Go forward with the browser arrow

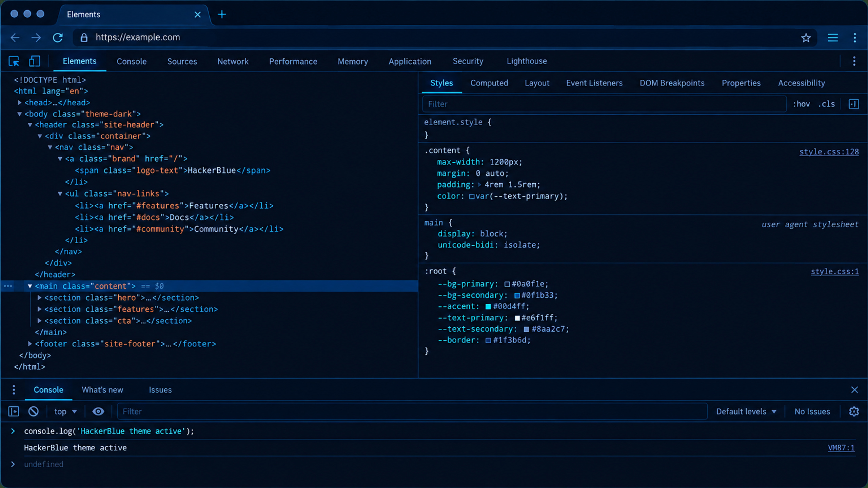pos(36,38)
